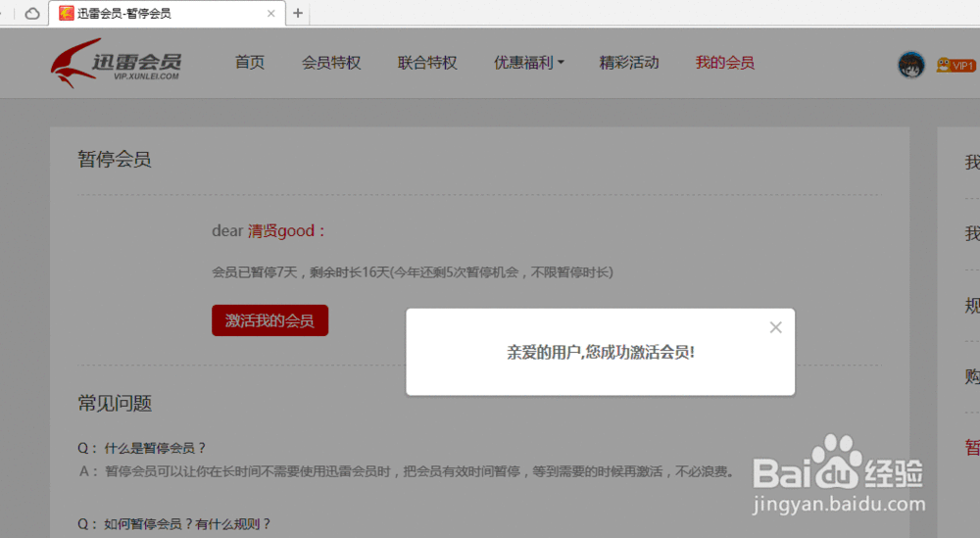Click the 迅雷会员 logo
Viewport: 980px width, 538px height.
tap(117, 63)
